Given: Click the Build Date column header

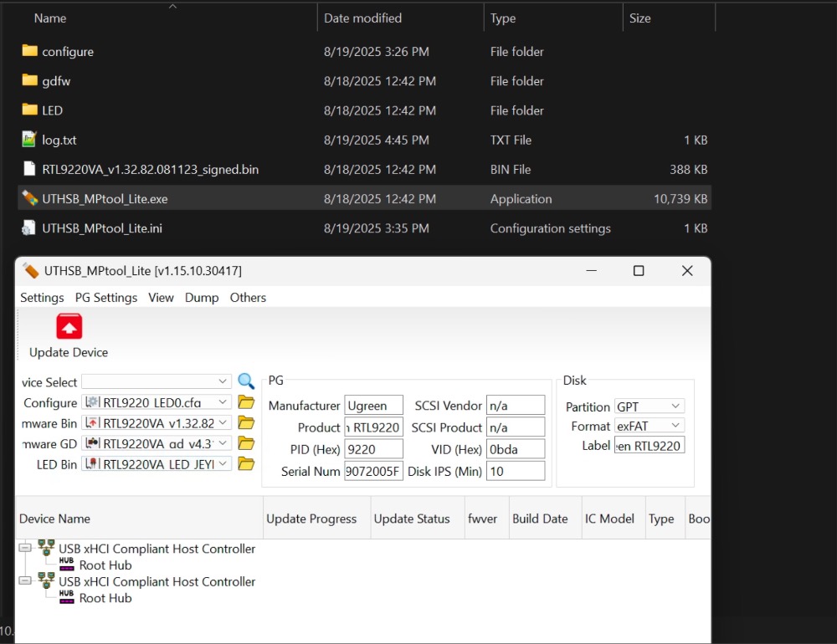Looking at the screenshot, I should tap(546, 518).
